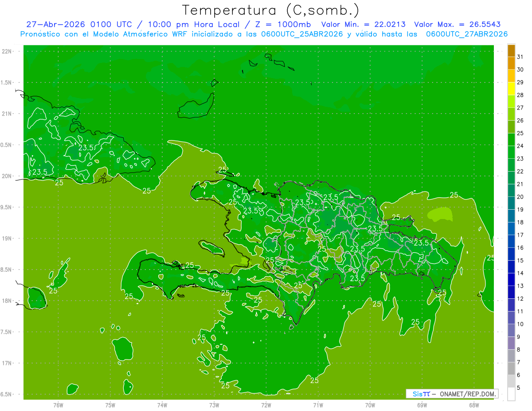Click the yellow 28 degree legend swatch
Screen dimensions: 532x411
[511, 89]
